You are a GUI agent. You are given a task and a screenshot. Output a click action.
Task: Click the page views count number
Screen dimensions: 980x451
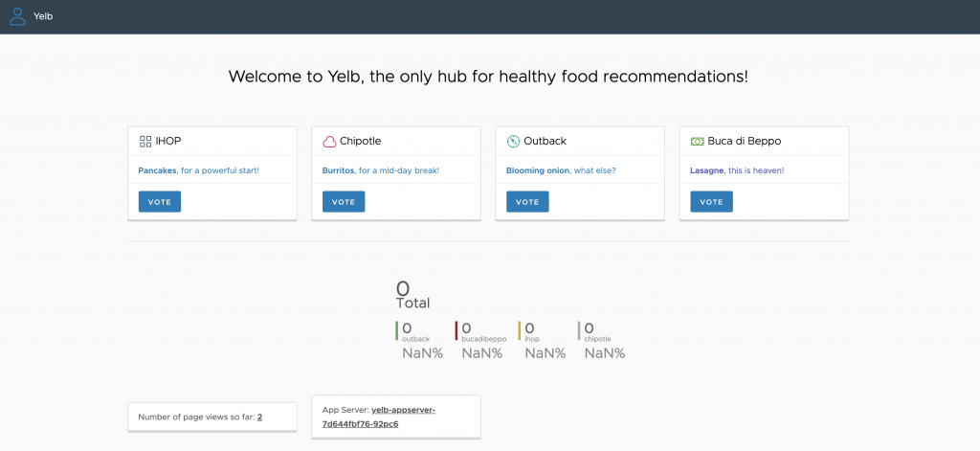pyautogui.click(x=259, y=417)
